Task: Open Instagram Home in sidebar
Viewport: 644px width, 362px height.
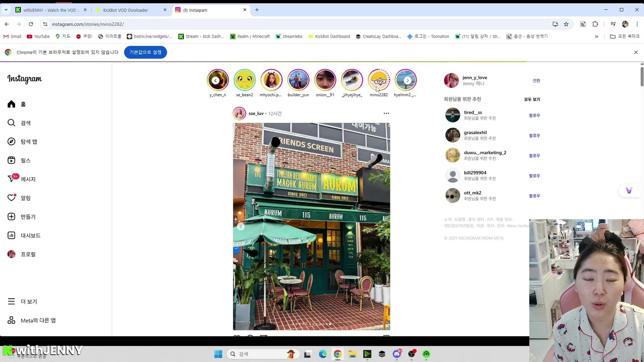Action: [x=17, y=104]
